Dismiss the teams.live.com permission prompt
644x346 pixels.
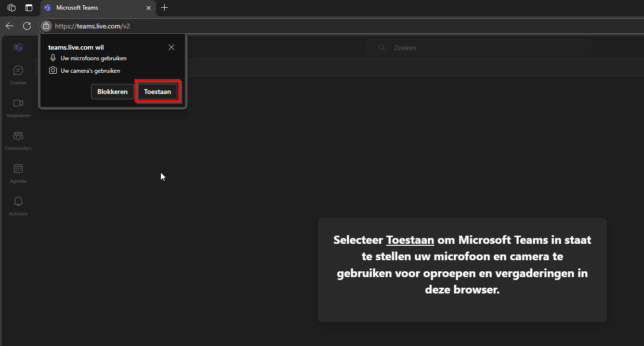pos(171,47)
